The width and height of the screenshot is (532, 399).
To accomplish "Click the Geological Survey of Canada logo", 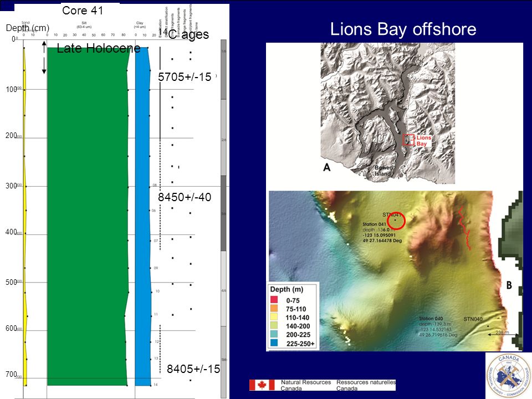I will (x=509, y=376).
